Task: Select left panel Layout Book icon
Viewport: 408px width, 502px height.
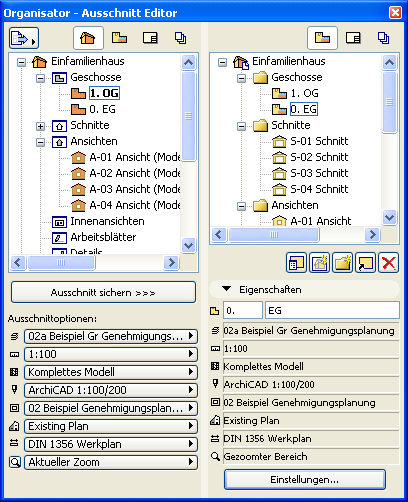Action: click(x=150, y=38)
